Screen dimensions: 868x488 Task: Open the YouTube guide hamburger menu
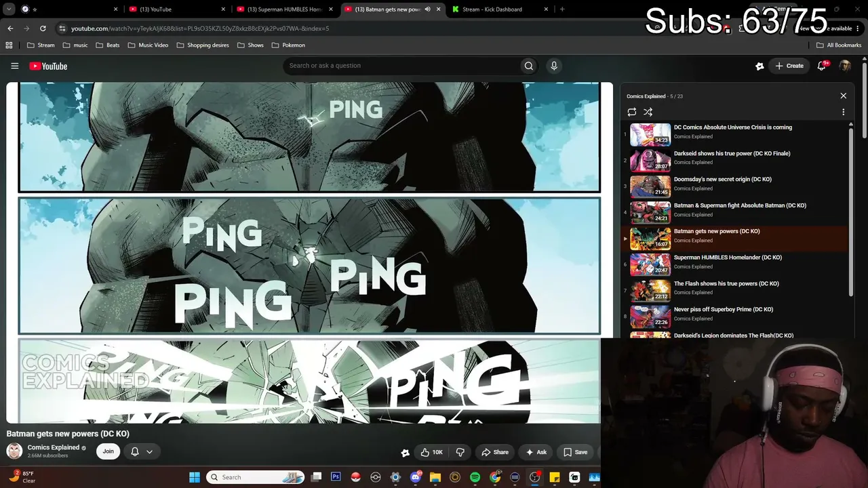pyautogui.click(x=14, y=66)
